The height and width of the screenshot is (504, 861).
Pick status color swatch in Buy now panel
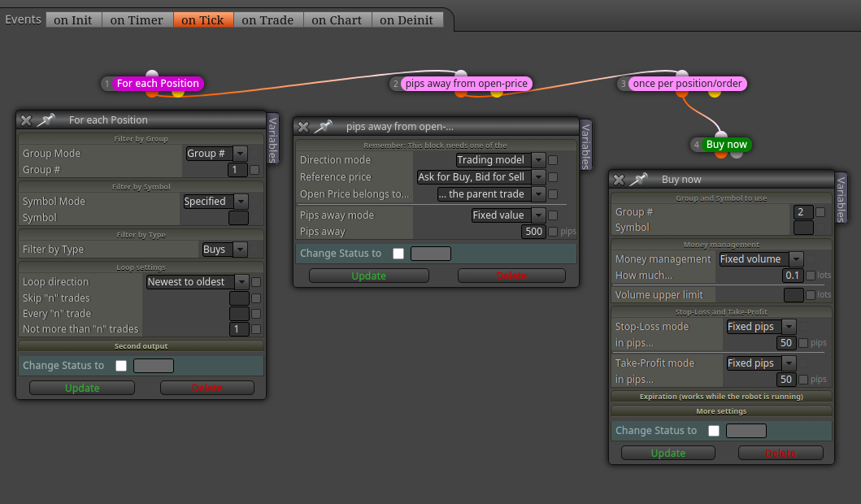tap(746, 430)
